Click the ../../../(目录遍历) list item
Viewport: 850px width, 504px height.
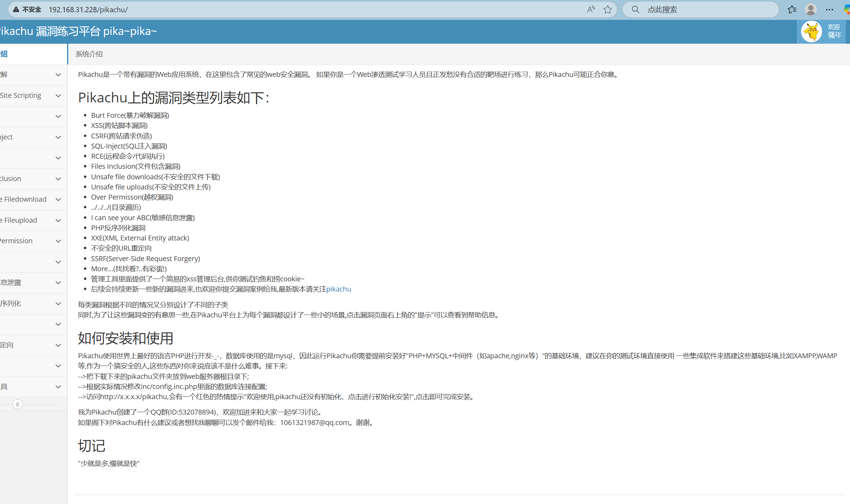coord(116,207)
